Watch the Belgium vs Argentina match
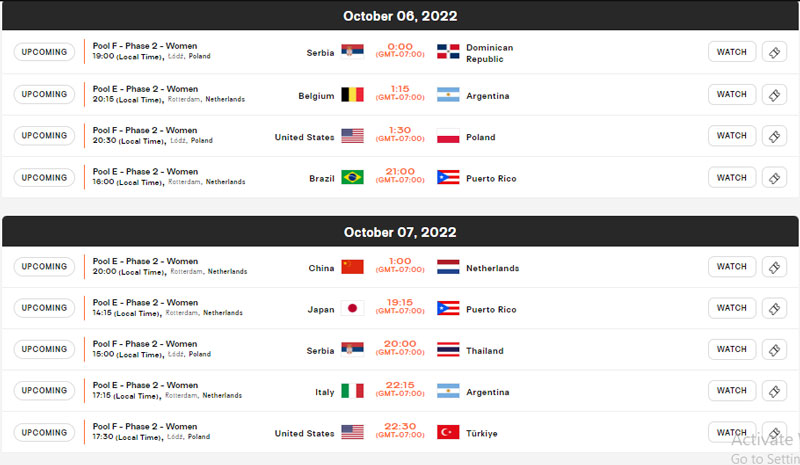 (x=732, y=94)
